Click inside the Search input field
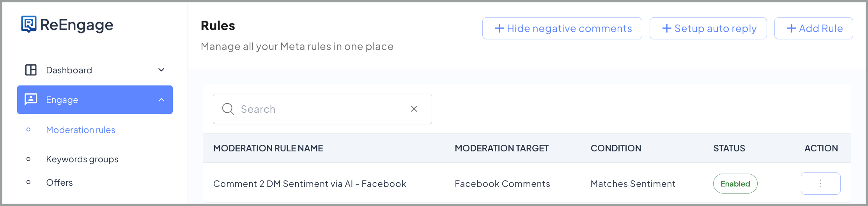This screenshot has height=206, width=868. pyautogui.click(x=322, y=109)
